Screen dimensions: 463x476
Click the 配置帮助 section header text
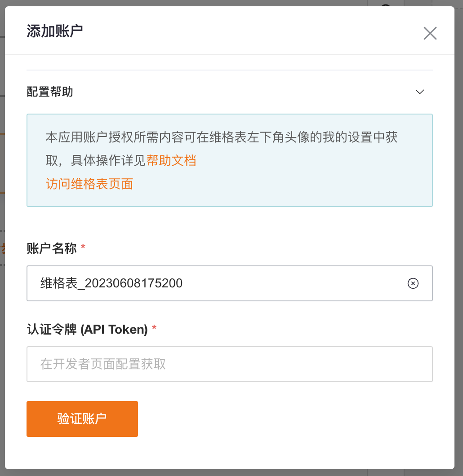tap(50, 92)
